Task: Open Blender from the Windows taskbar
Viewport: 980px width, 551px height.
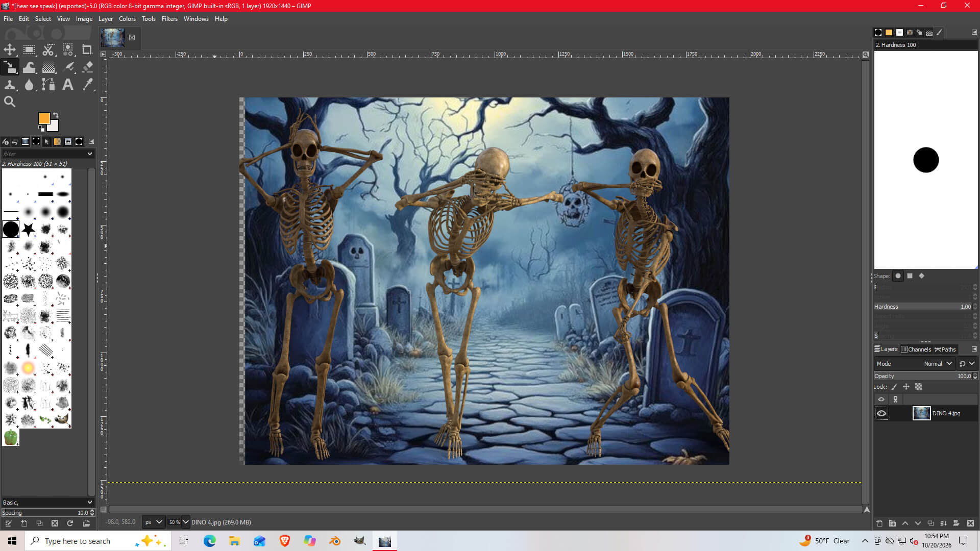Action: point(334,541)
